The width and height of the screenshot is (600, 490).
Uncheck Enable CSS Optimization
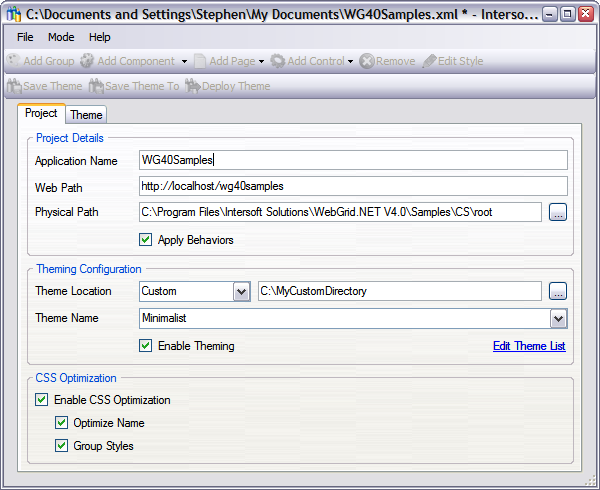tap(41, 400)
